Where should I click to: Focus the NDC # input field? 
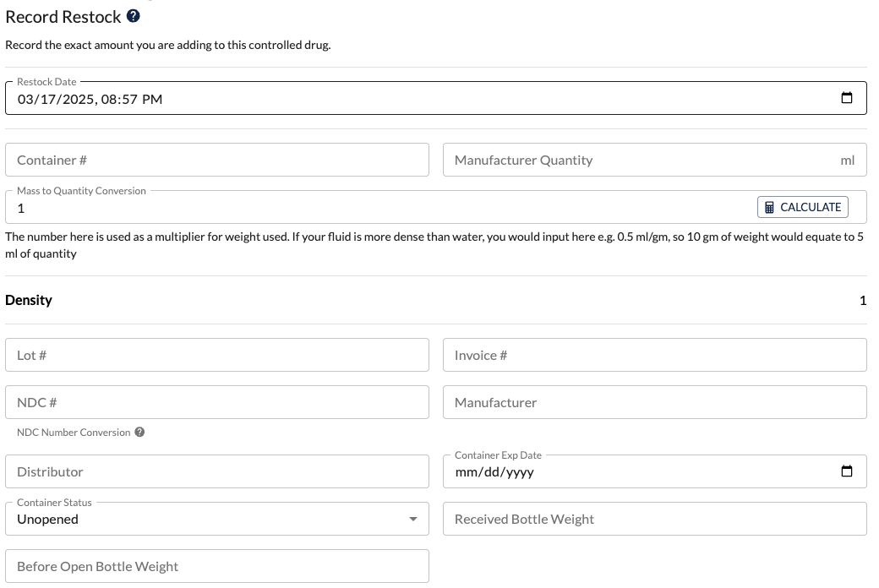click(217, 402)
